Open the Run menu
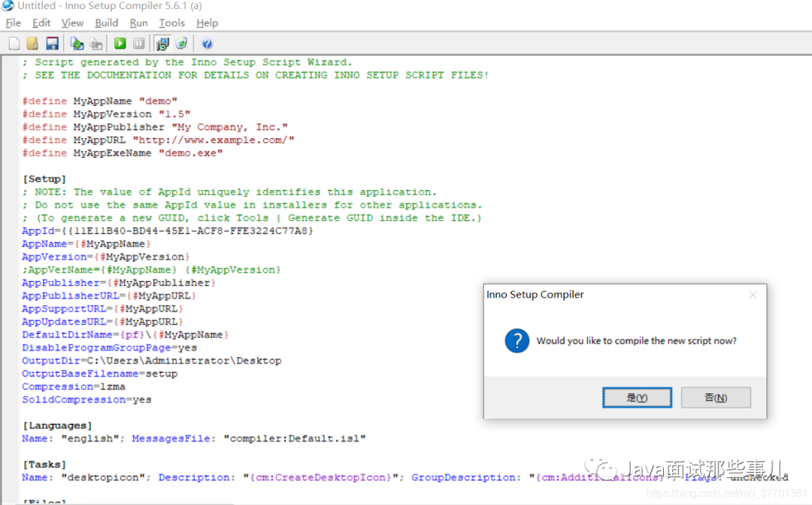This screenshot has width=812, height=505. 139,23
